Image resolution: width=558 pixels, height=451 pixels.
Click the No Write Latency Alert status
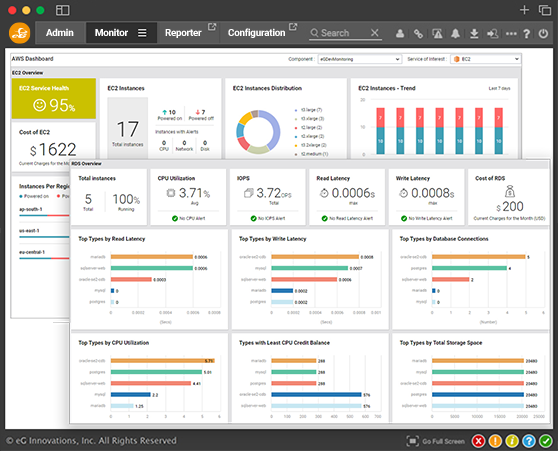tap(427, 219)
